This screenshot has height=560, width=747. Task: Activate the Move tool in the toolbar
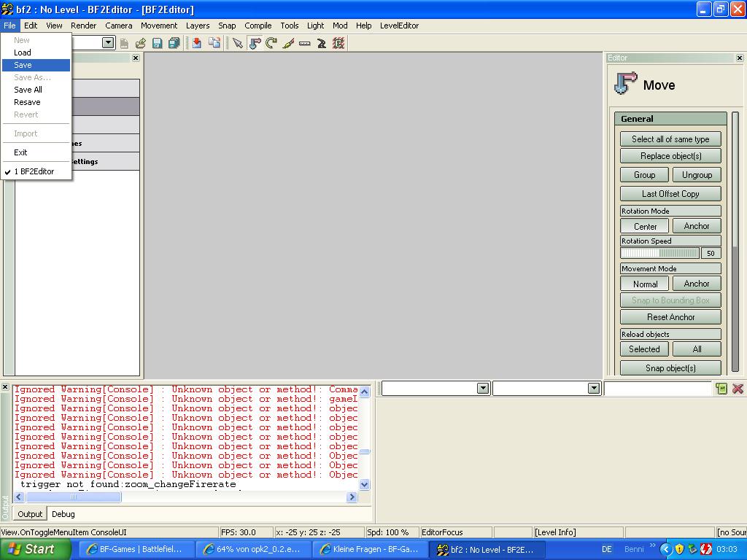click(x=255, y=43)
